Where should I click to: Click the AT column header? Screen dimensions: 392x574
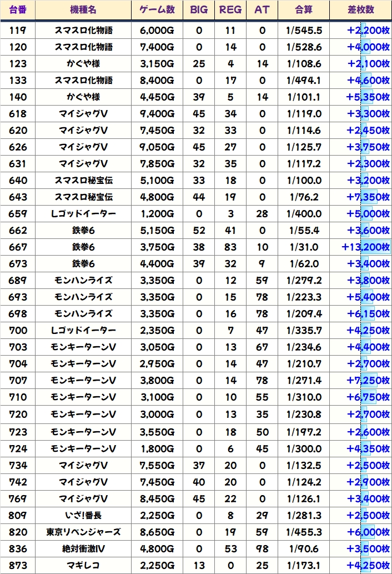pos(262,10)
